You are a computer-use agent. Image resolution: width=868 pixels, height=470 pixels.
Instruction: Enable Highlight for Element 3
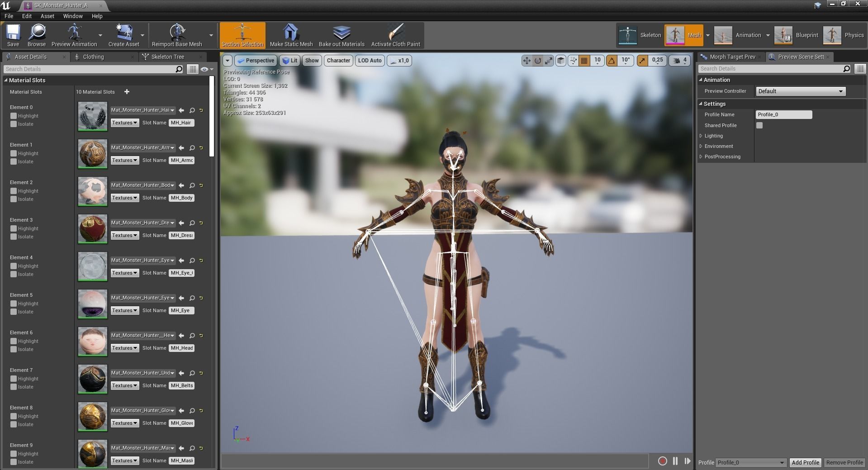coord(14,228)
